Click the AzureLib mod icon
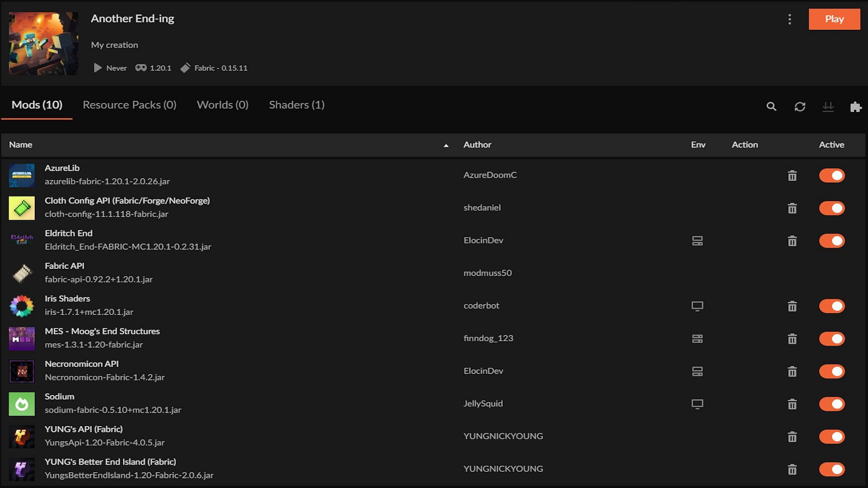868x488 pixels. [x=22, y=175]
